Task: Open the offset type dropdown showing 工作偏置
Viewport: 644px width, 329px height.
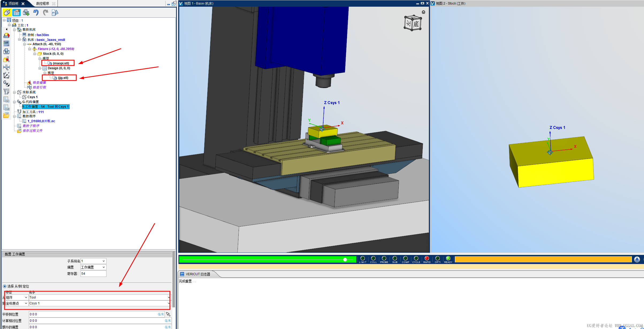Action: tap(93, 267)
